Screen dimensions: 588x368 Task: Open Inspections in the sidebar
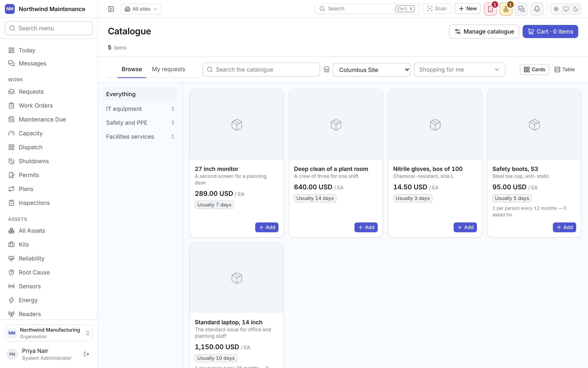click(49, 203)
